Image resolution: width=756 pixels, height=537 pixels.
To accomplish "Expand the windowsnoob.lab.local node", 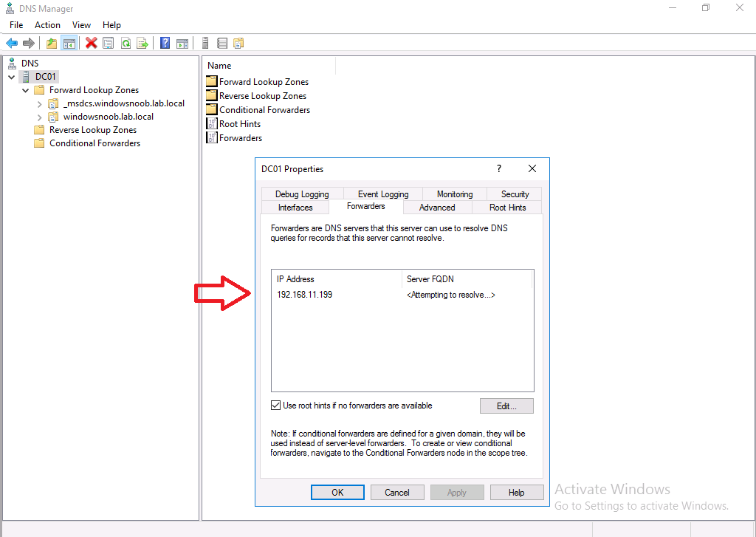I will pyautogui.click(x=40, y=117).
